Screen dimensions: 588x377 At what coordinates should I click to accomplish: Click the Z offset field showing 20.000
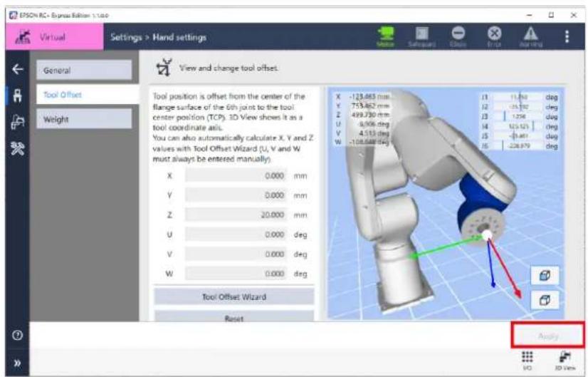236,215
